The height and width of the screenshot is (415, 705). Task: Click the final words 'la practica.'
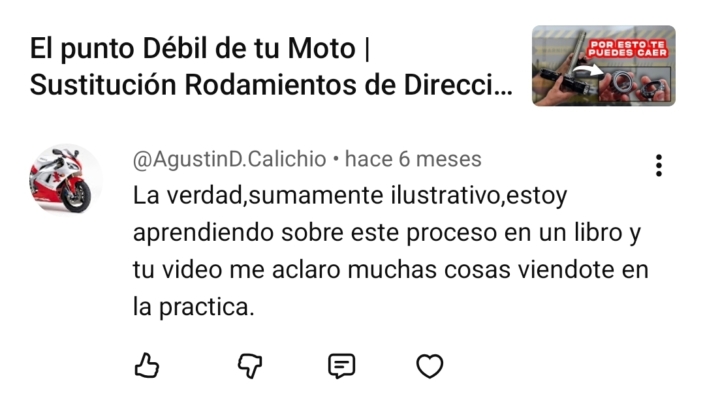194,308
